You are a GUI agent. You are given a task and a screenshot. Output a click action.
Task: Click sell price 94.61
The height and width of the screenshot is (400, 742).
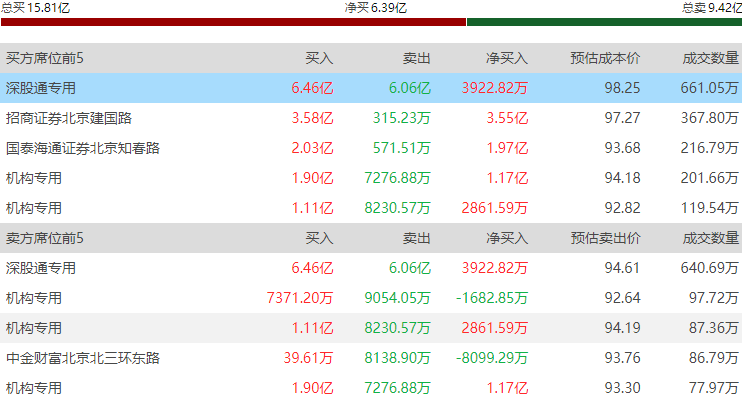tap(622, 268)
